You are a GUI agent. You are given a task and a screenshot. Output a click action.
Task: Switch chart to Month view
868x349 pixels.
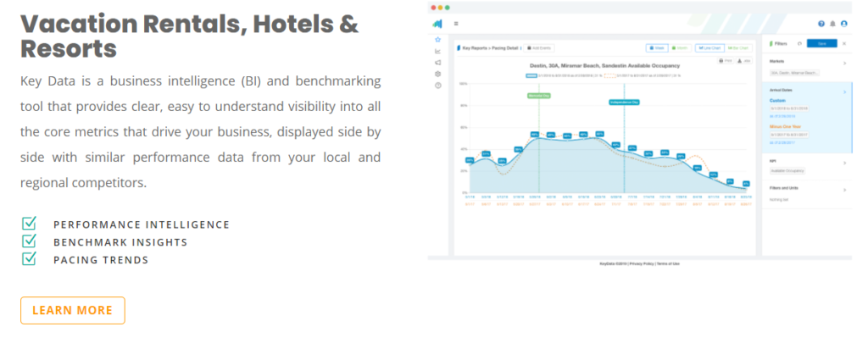point(680,48)
